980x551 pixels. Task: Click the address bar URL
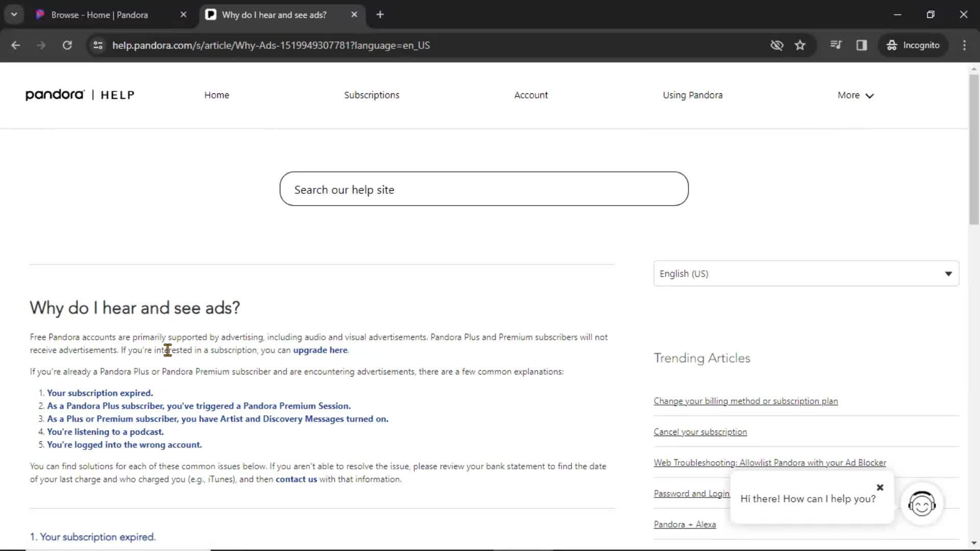[x=271, y=45]
